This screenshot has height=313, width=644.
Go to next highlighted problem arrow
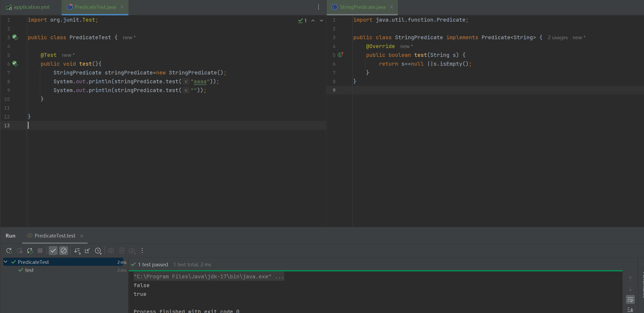[x=321, y=21]
